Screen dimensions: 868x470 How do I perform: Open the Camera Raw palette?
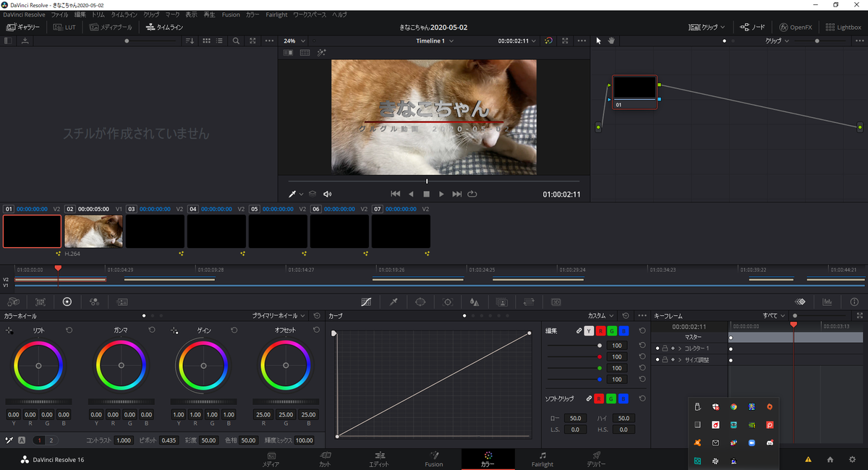[x=14, y=302]
